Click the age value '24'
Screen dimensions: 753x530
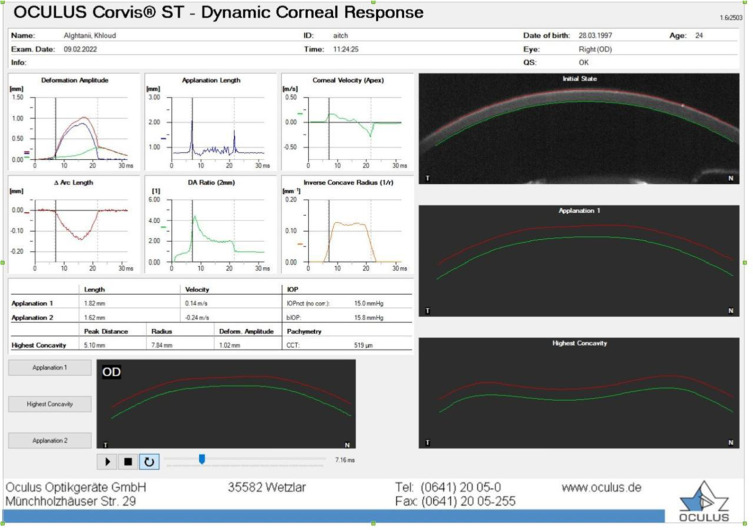point(699,36)
